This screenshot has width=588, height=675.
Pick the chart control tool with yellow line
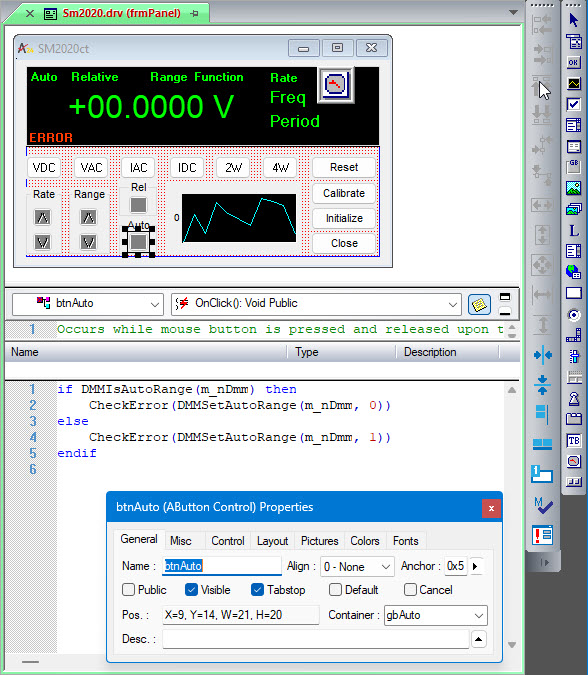tap(573, 83)
